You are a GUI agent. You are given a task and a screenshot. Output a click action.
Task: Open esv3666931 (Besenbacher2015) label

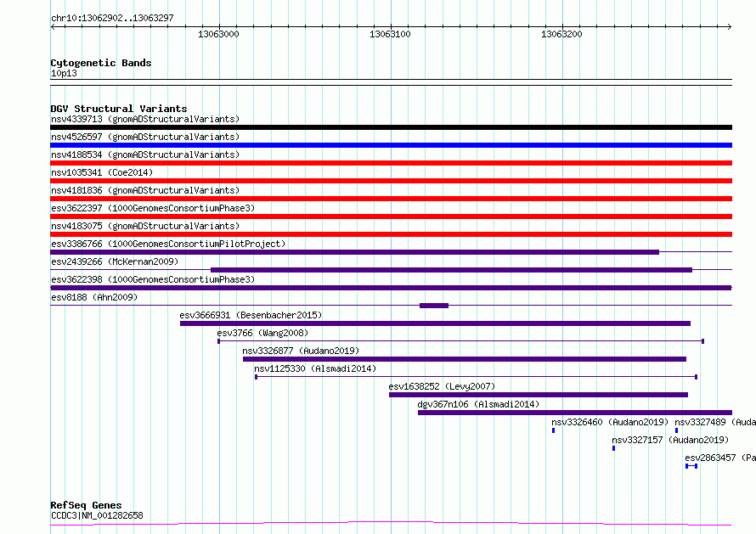pyautogui.click(x=251, y=315)
